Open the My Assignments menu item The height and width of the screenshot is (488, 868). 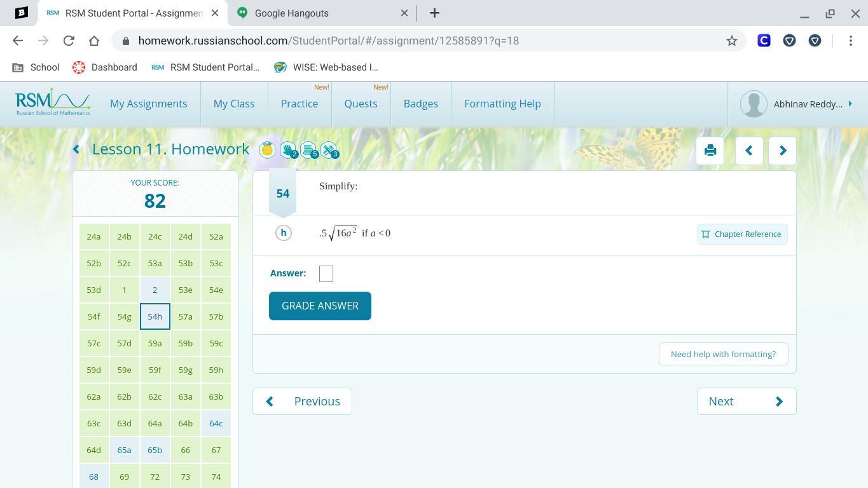(x=149, y=104)
